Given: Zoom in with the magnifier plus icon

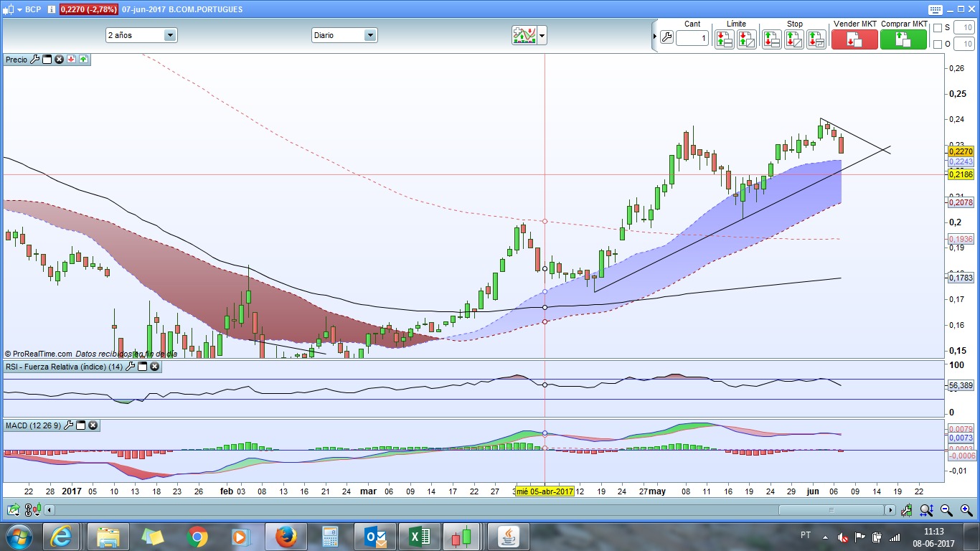Looking at the screenshot, I should click(966, 510).
